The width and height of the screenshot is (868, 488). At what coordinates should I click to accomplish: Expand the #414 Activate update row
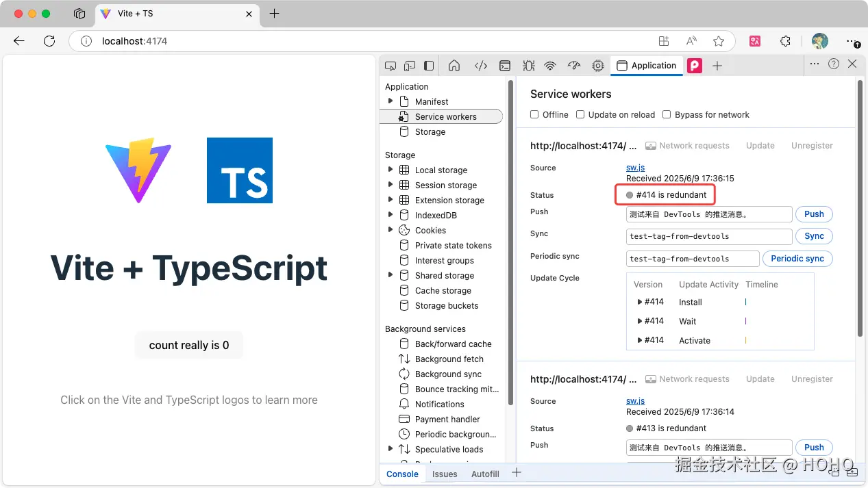(639, 340)
